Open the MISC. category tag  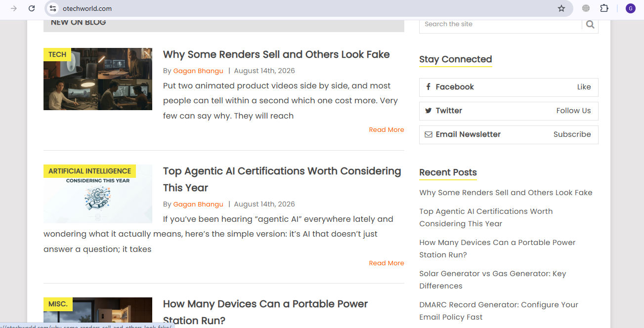click(x=58, y=304)
